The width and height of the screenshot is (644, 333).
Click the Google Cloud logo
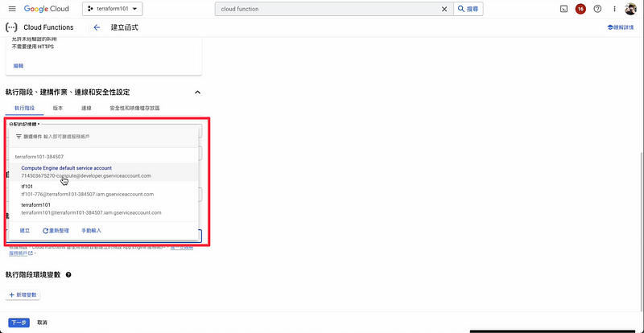click(47, 9)
